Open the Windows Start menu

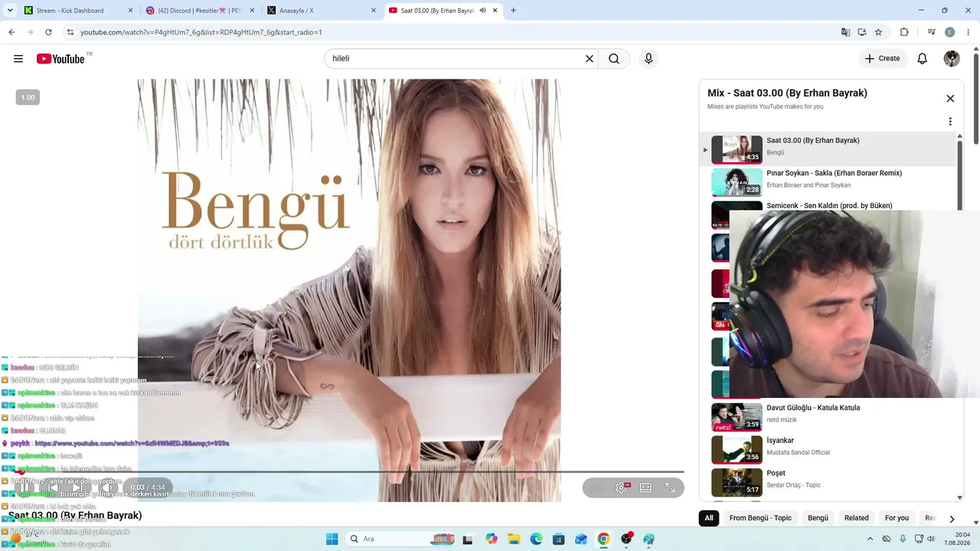[x=332, y=539]
